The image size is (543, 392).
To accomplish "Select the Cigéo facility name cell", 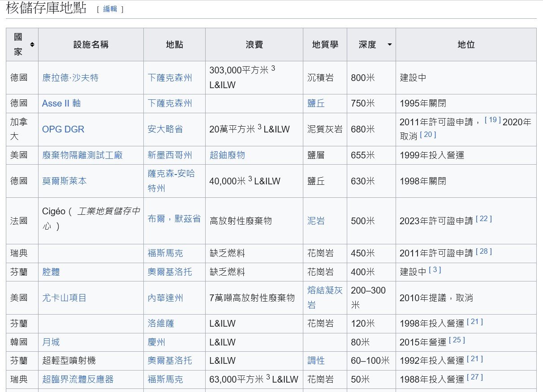I will 91,221.
